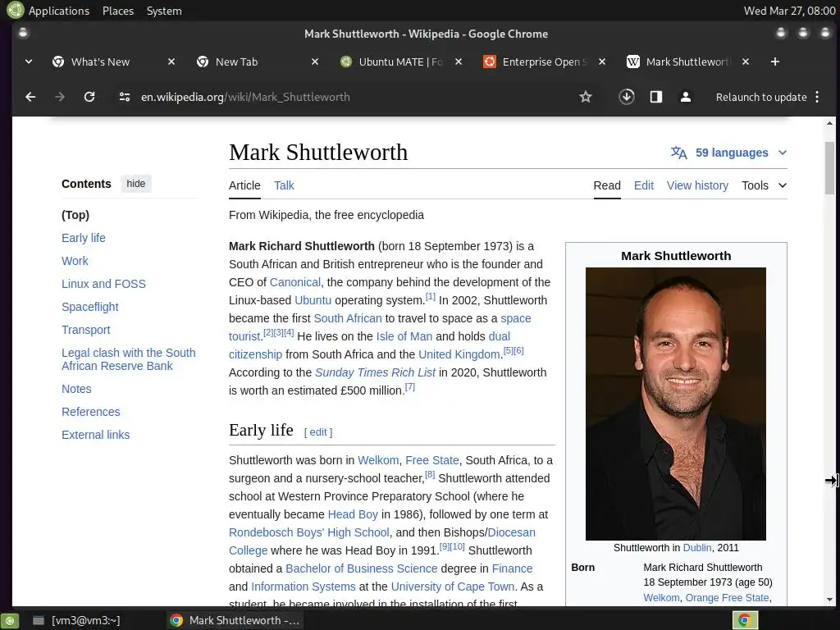Image resolution: width=840 pixels, height=630 pixels.
Task: Open the Talk tab of the article
Action: (x=284, y=185)
